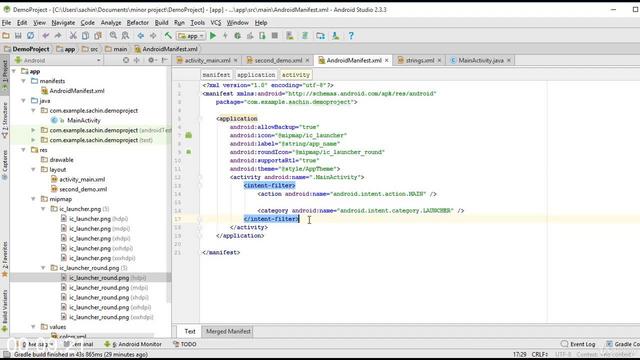Click the ic_launcher gutter icon on line 7
Viewport: 640px width, 360px height.
point(189,135)
